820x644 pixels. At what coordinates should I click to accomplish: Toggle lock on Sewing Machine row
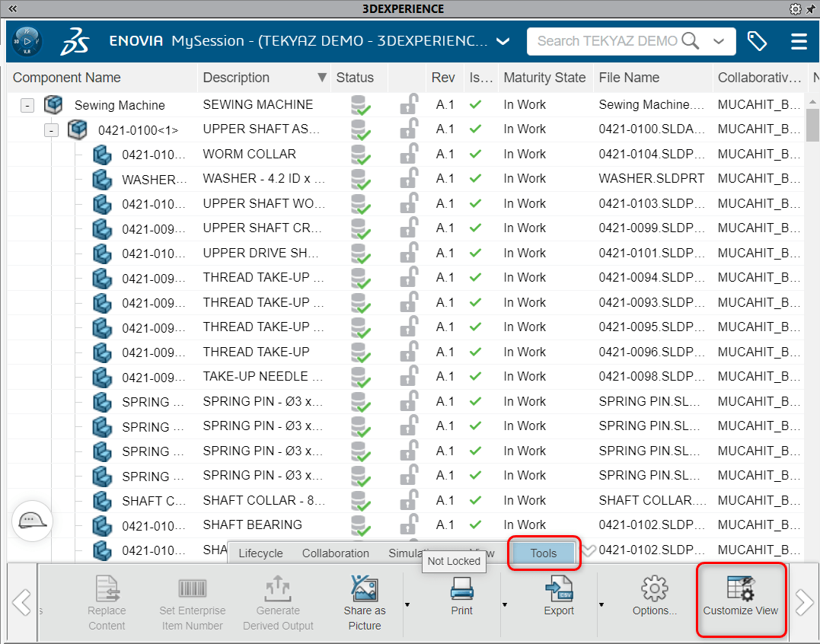409,104
